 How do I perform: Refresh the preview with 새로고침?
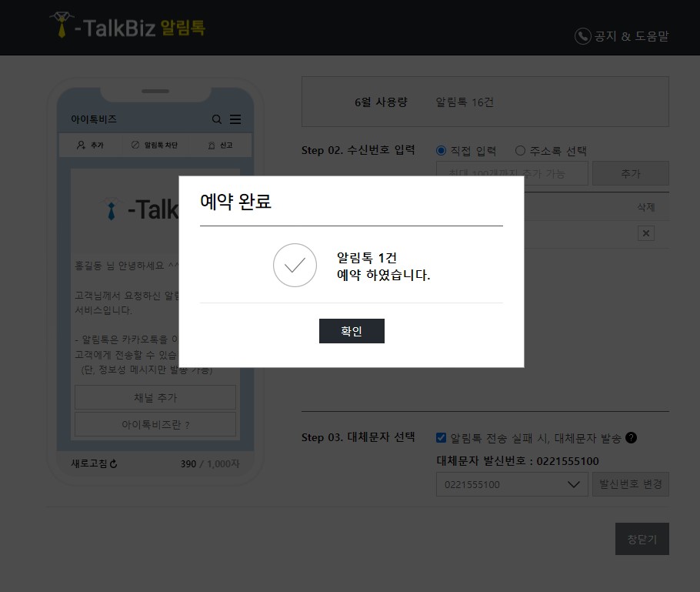[x=94, y=464]
